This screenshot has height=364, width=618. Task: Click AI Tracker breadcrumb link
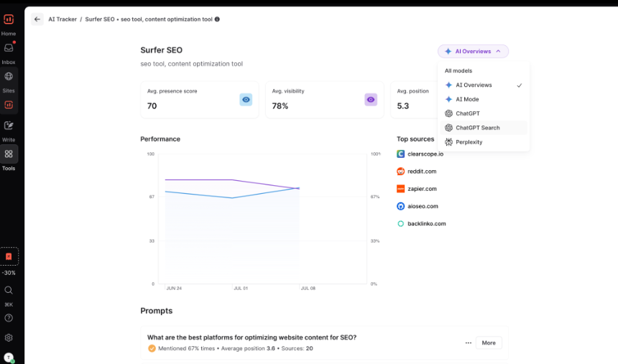pyautogui.click(x=62, y=19)
